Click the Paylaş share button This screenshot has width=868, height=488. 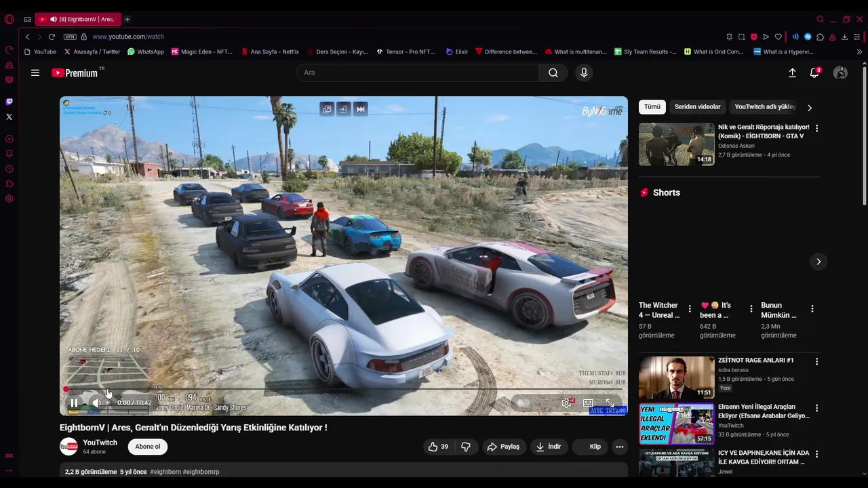pos(503,447)
